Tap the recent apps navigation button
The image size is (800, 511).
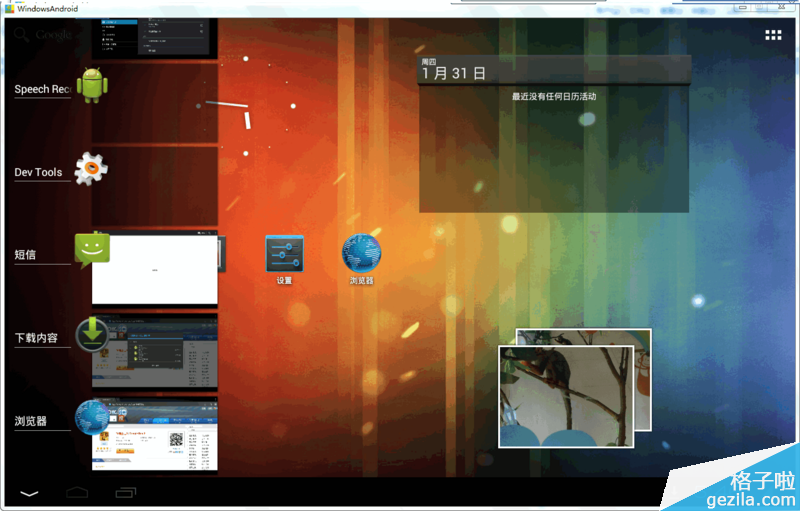click(126, 492)
